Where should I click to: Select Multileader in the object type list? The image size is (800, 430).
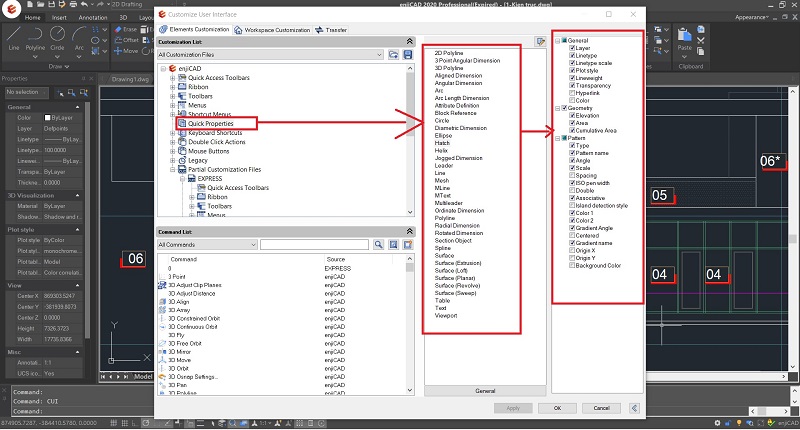[x=448, y=203]
